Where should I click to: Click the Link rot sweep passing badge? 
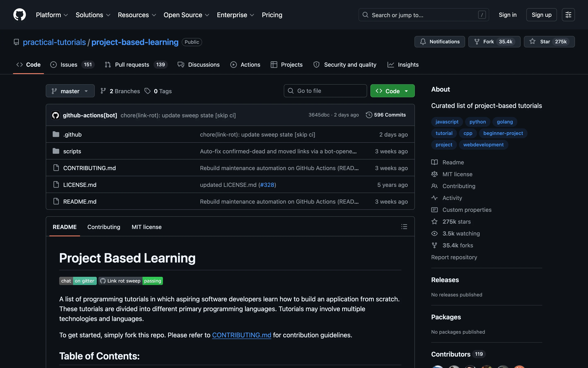(x=131, y=281)
